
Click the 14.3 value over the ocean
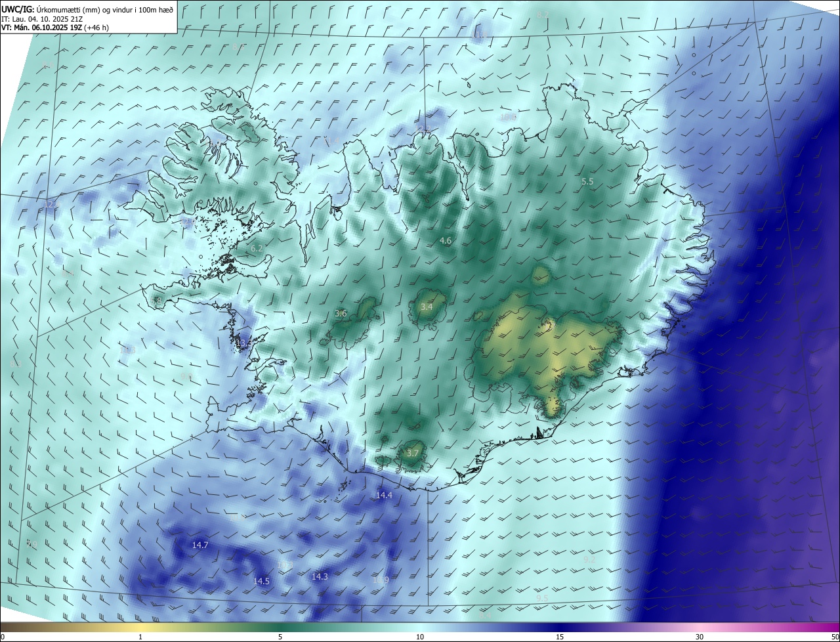(x=320, y=576)
